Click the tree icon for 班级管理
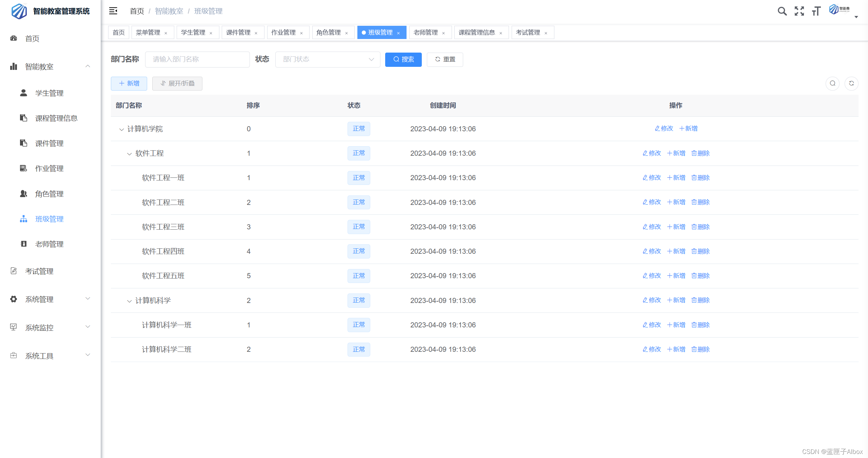Viewport: 868px width, 458px height. [x=23, y=219]
